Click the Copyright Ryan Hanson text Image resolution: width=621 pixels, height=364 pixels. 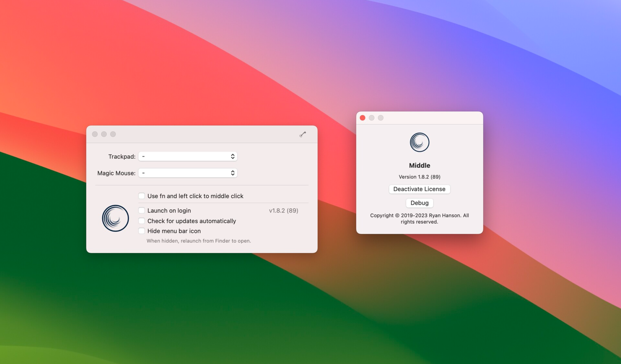[419, 219]
